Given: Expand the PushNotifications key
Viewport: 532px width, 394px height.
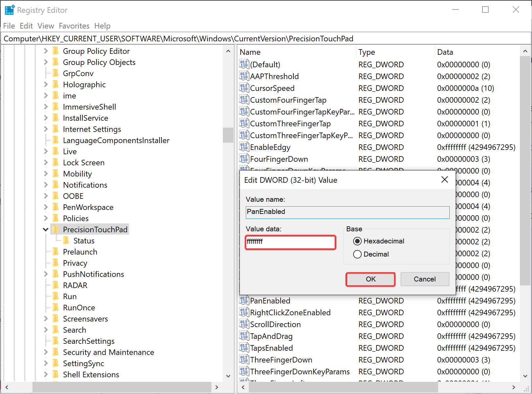Looking at the screenshot, I should [x=46, y=274].
